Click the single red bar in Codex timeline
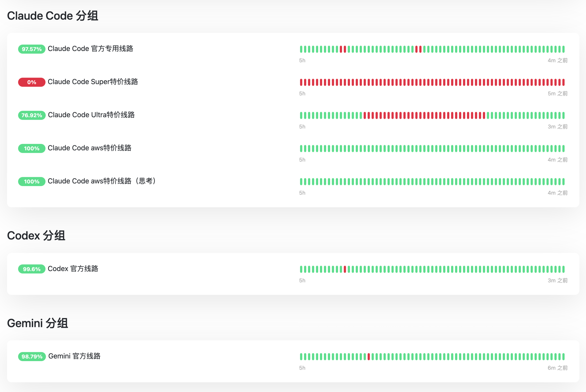 point(345,269)
